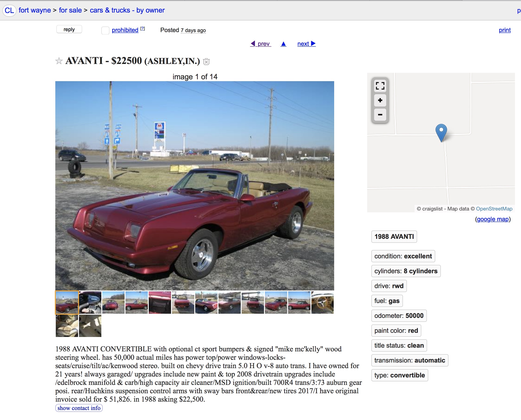
Task: Zoom out on the map
Action: point(380,115)
